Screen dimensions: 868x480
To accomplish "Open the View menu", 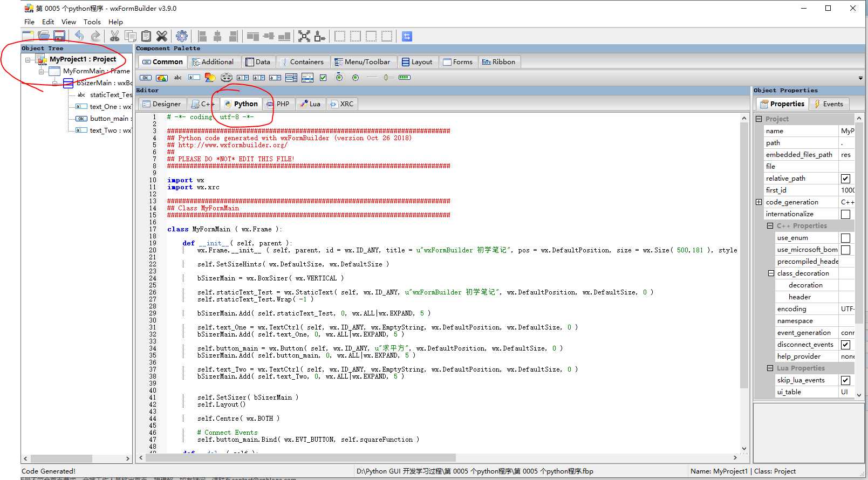I will click(x=69, y=22).
